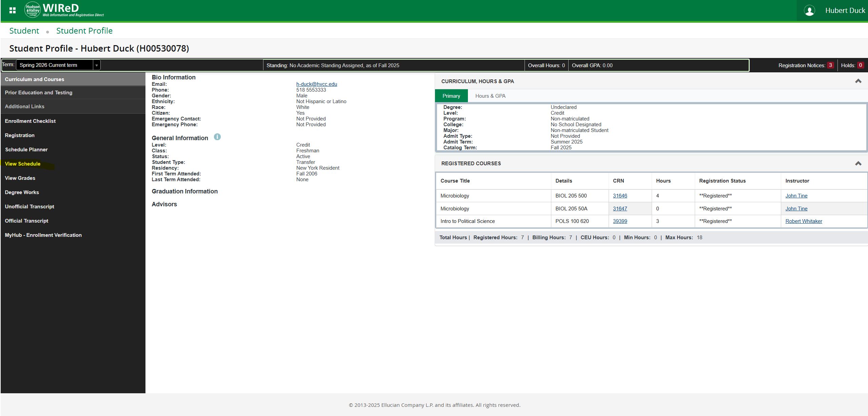Viewport: 868px width, 416px height.
Task: Click the Student breadcrumb link
Action: (24, 31)
